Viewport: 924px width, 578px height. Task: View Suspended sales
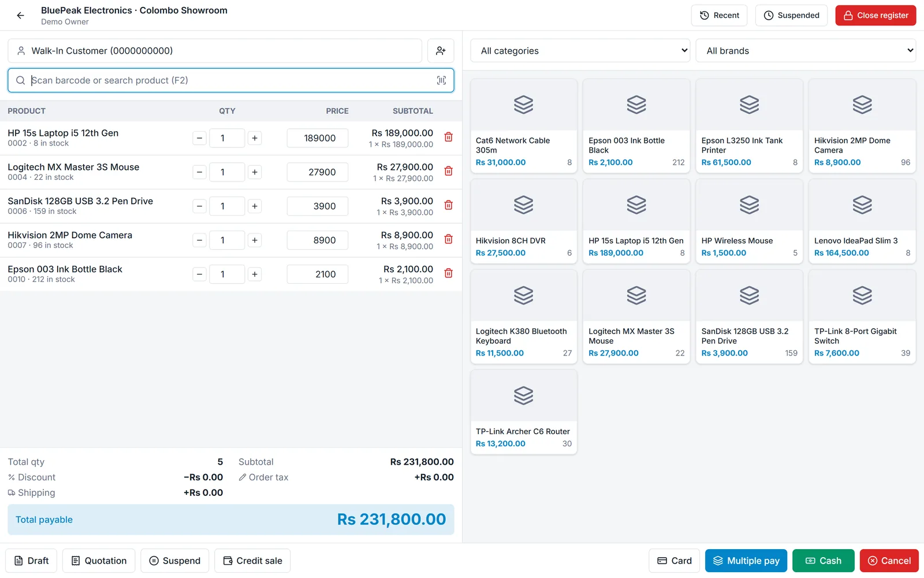pos(791,16)
